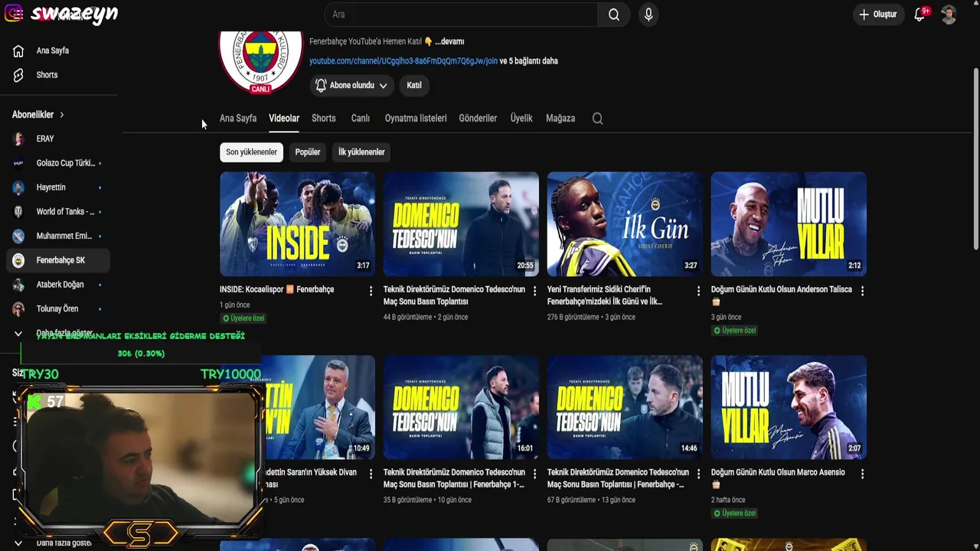Select the Son yüklenenler filter chip
This screenshot has width=980, height=551.
click(x=251, y=152)
